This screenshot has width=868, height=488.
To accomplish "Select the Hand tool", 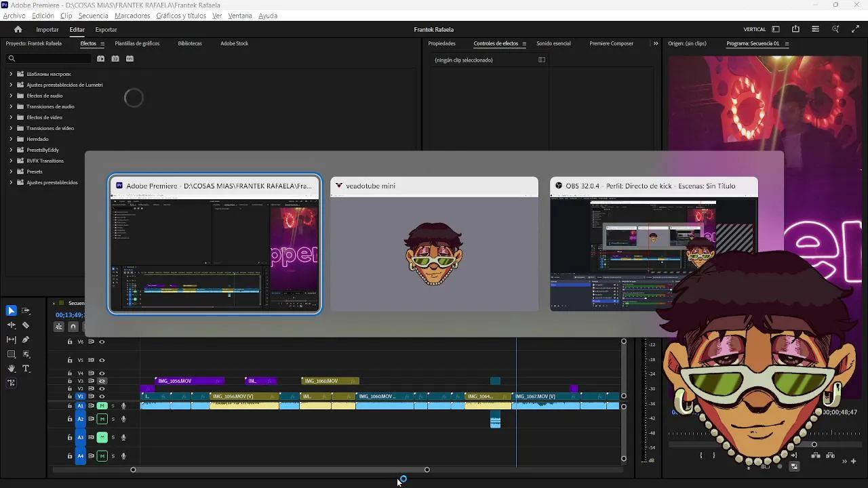I will click(x=11, y=369).
